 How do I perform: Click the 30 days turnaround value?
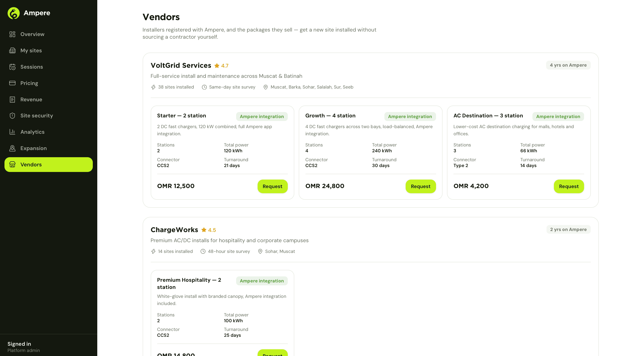pos(381,165)
